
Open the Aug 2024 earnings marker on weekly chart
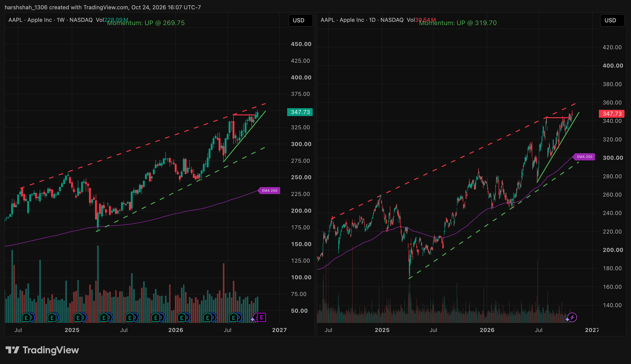(26, 318)
